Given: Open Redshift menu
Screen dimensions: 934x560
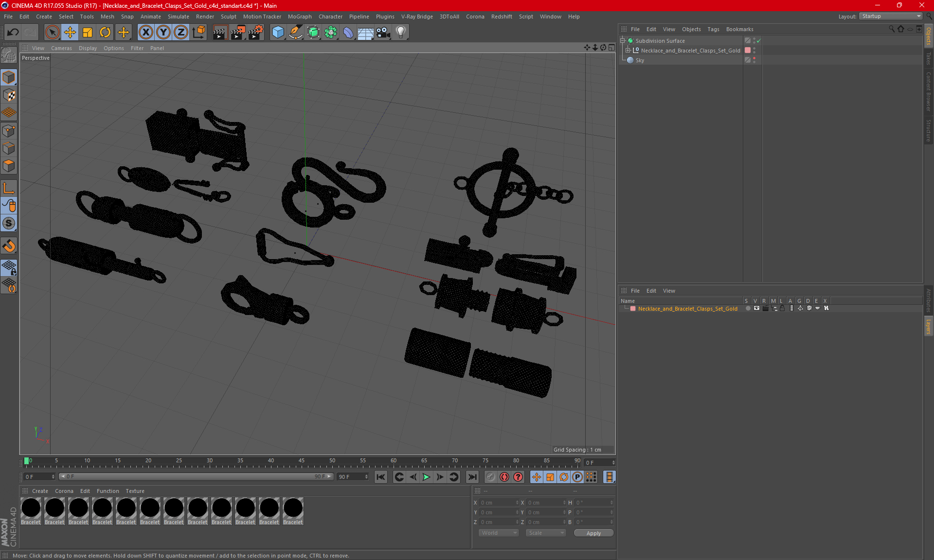Looking at the screenshot, I should (501, 17).
